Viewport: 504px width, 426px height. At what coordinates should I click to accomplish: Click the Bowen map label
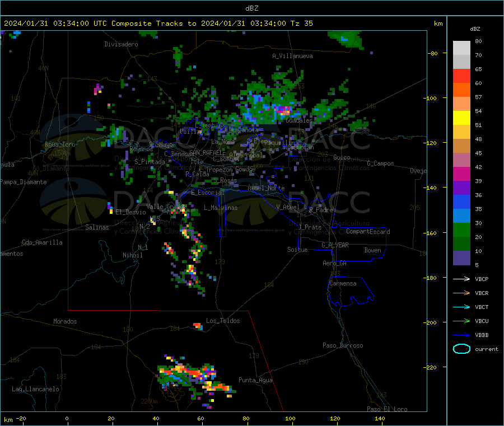(372, 250)
